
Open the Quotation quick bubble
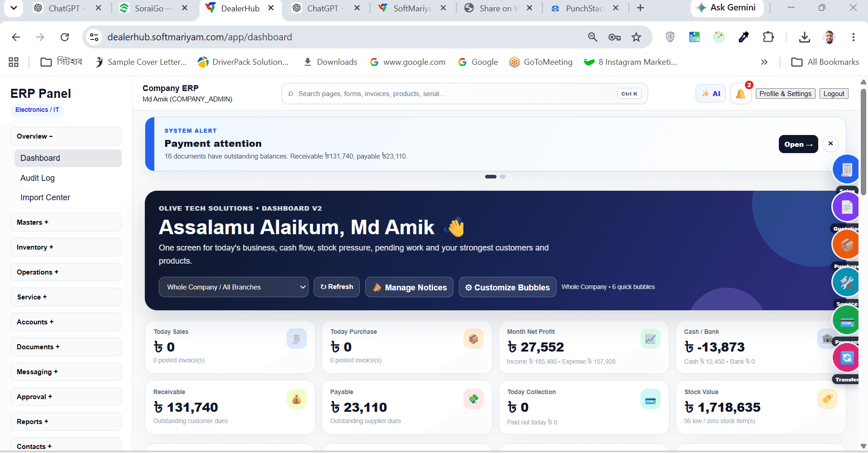846,207
